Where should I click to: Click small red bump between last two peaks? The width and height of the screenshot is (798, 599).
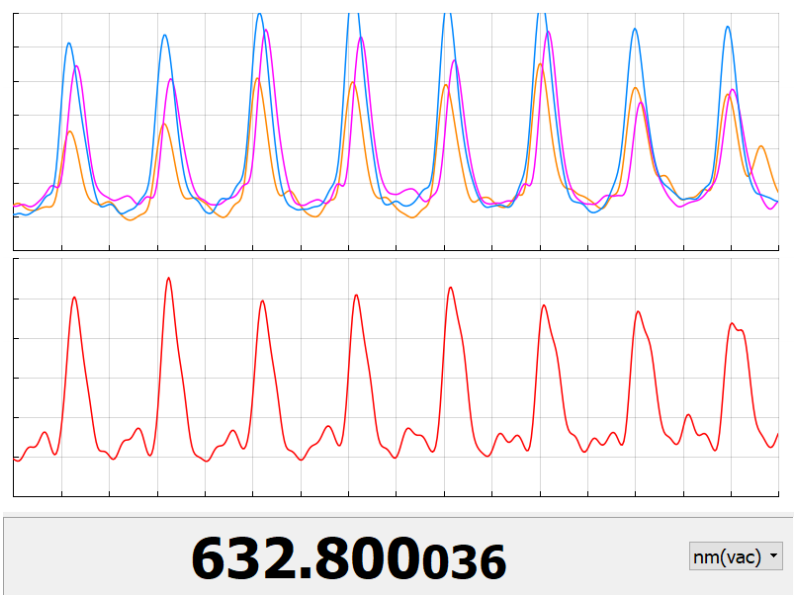pos(688,415)
